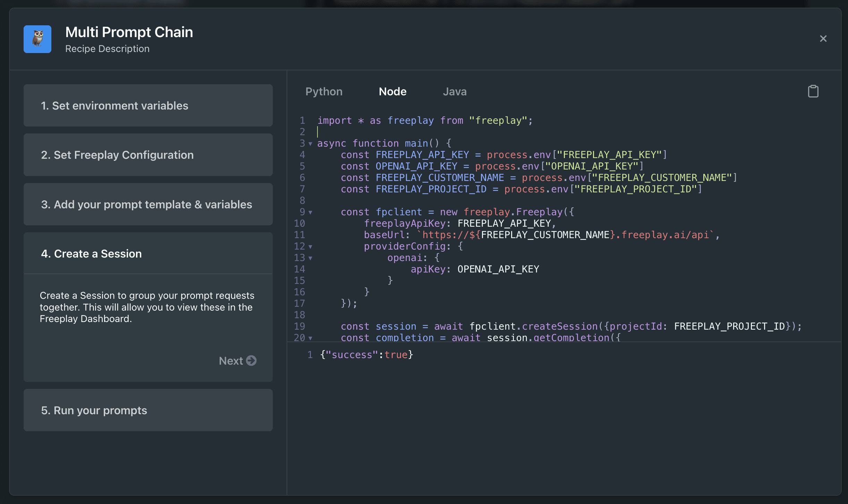Open the Java code tab

click(x=455, y=92)
